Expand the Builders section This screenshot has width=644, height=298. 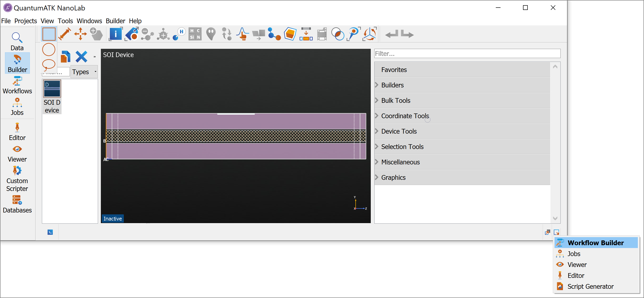click(x=462, y=85)
